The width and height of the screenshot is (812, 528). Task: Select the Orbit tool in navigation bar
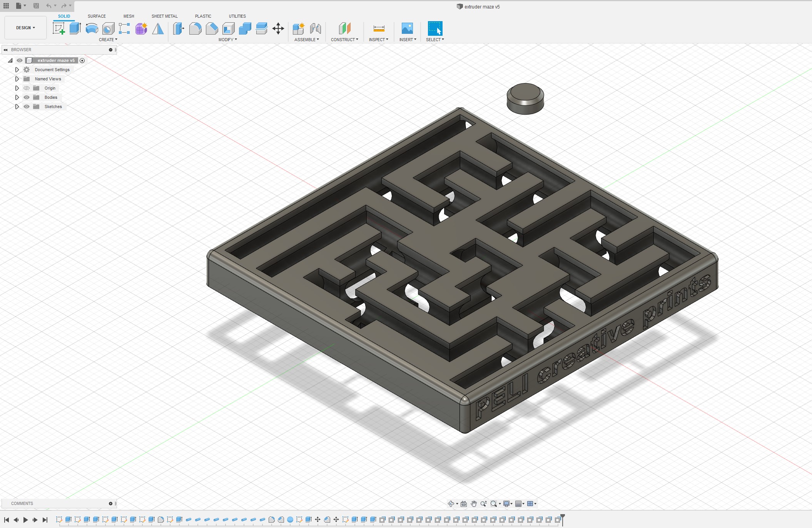click(x=451, y=503)
